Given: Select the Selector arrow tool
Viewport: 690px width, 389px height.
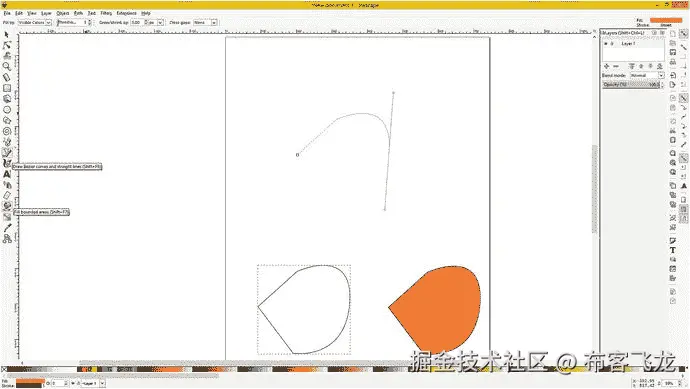Looking at the screenshot, I should (x=7, y=35).
